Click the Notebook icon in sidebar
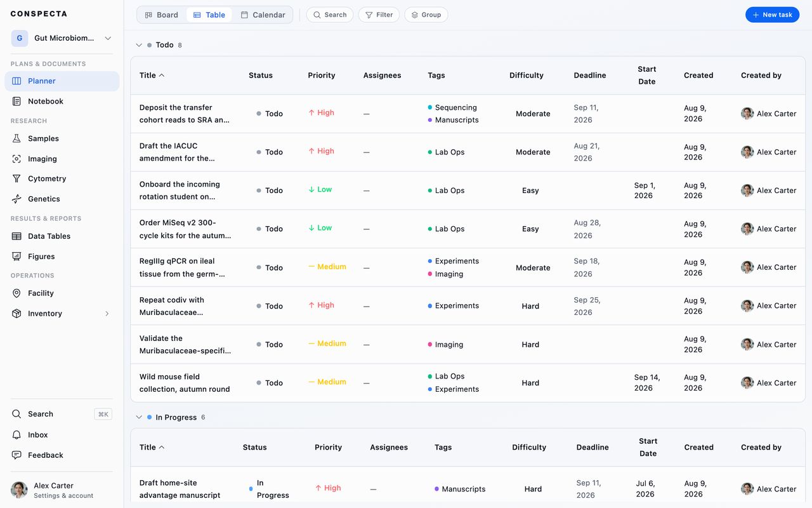The height and width of the screenshot is (508, 812). 16,102
